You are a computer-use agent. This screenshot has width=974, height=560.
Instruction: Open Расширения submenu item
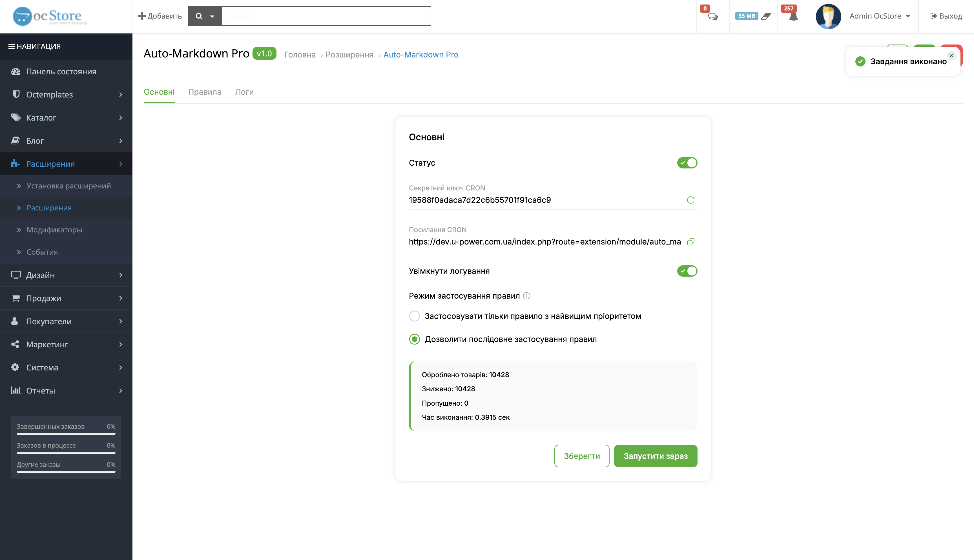(66, 208)
